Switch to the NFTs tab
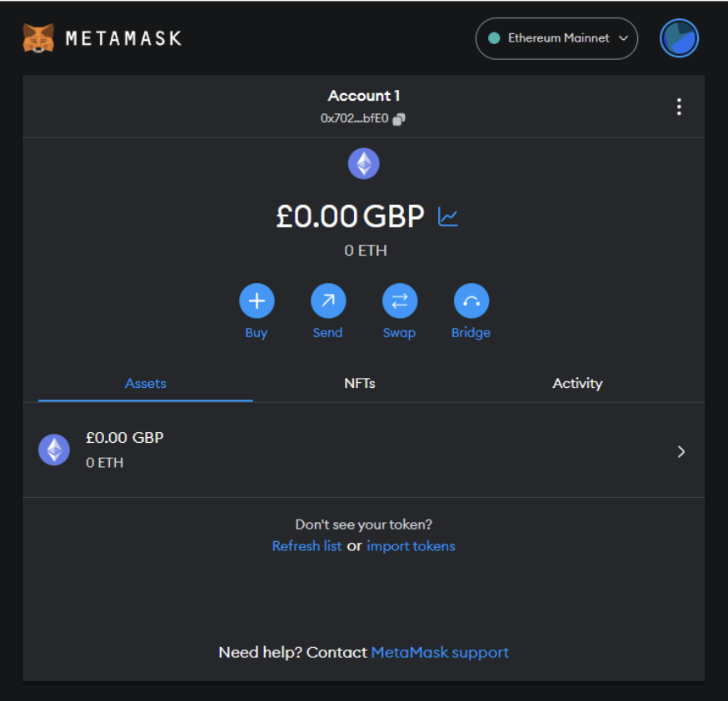Image resolution: width=728 pixels, height=701 pixels. pyautogui.click(x=360, y=383)
